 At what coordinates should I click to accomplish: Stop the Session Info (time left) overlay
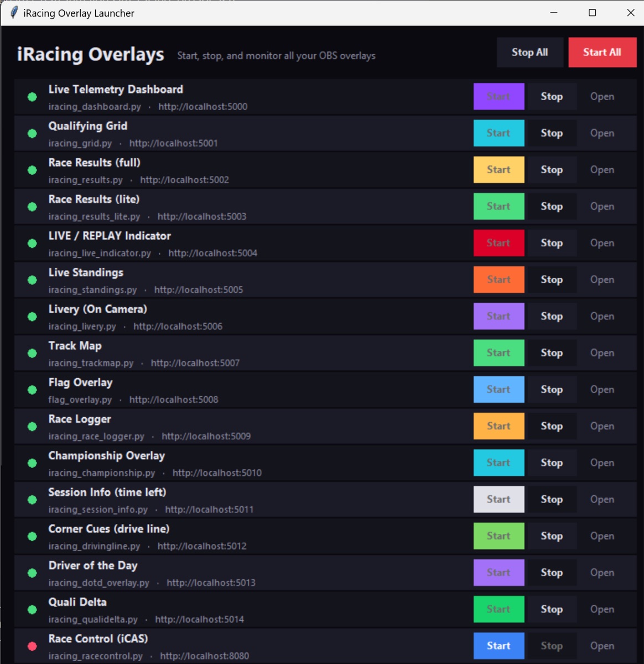pos(552,500)
